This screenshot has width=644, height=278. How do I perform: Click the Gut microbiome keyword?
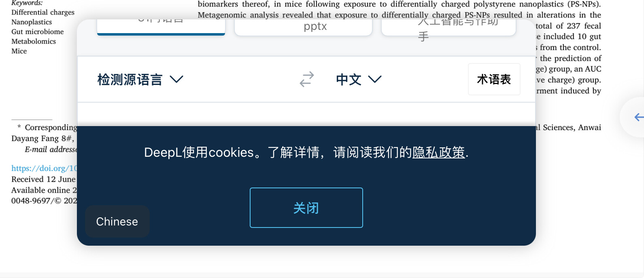[38, 32]
